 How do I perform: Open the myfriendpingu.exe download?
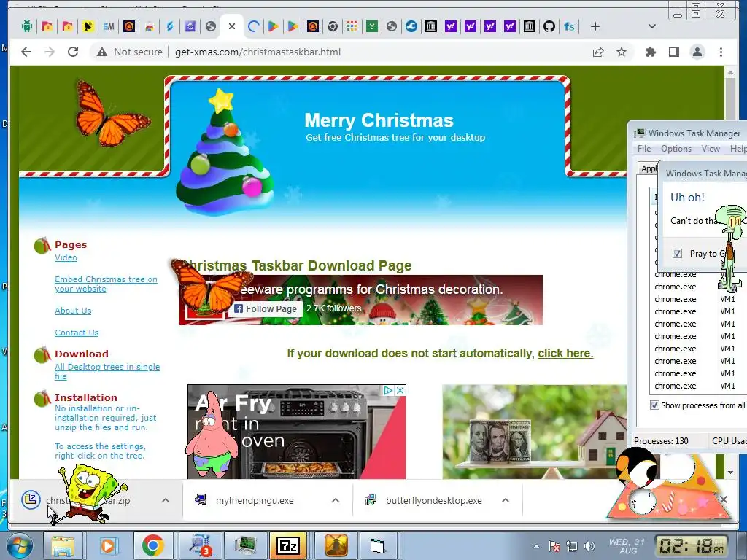[x=255, y=500]
